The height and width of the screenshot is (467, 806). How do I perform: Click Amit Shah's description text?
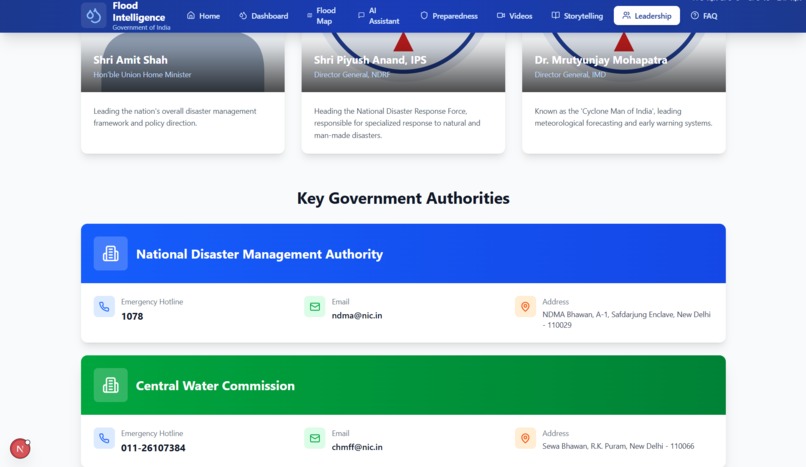(x=175, y=117)
